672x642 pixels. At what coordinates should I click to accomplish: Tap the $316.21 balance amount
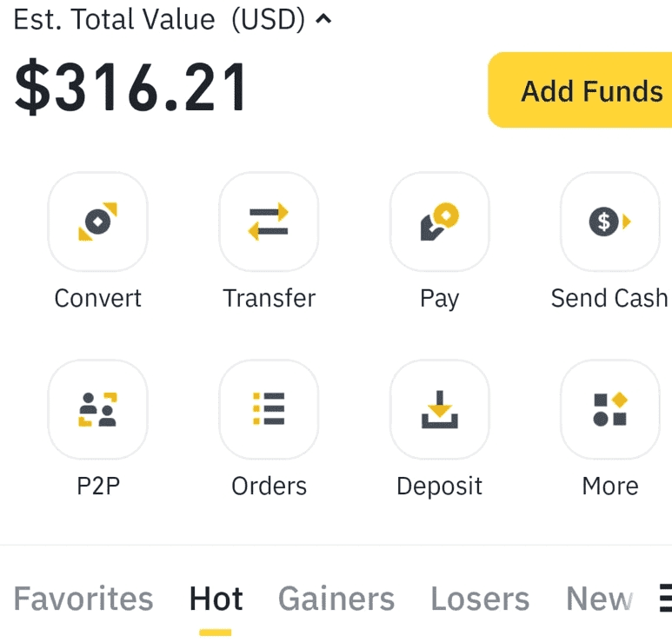tap(130, 88)
